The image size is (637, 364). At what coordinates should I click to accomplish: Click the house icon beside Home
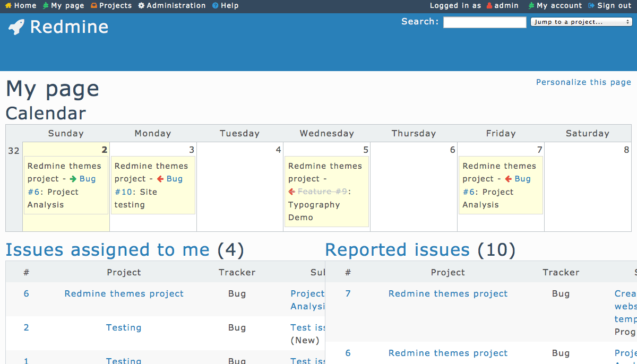click(x=8, y=6)
